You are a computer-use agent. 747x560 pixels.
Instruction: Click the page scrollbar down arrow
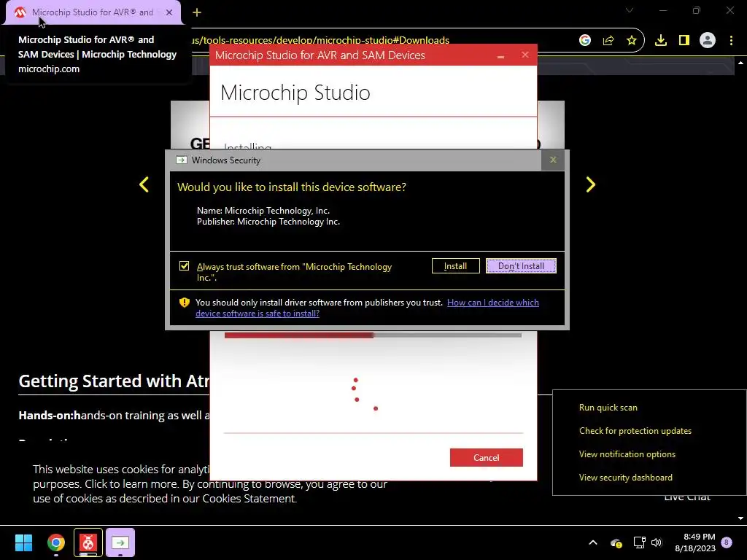[x=740, y=518]
